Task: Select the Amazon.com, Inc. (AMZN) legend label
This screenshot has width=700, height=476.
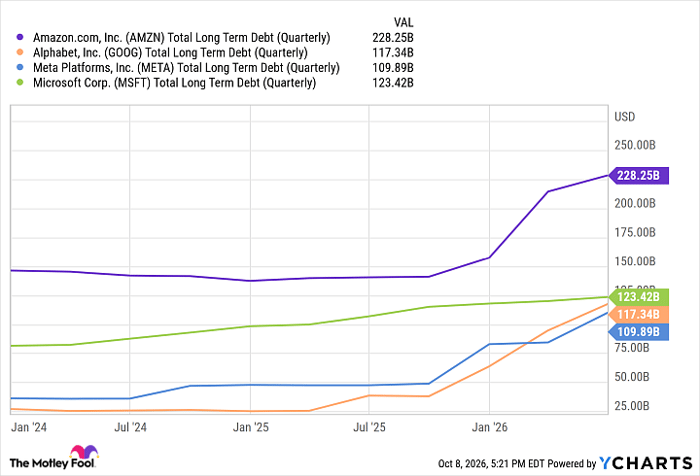Action: point(182,38)
